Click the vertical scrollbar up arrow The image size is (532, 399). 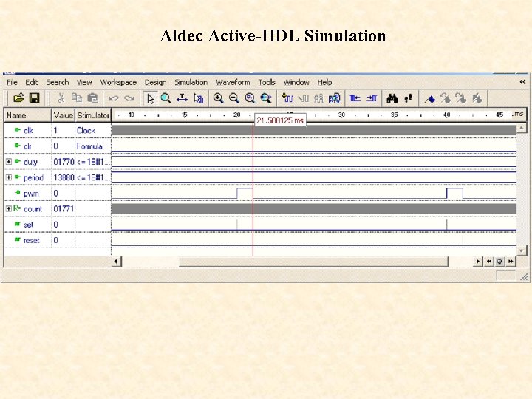point(521,128)
